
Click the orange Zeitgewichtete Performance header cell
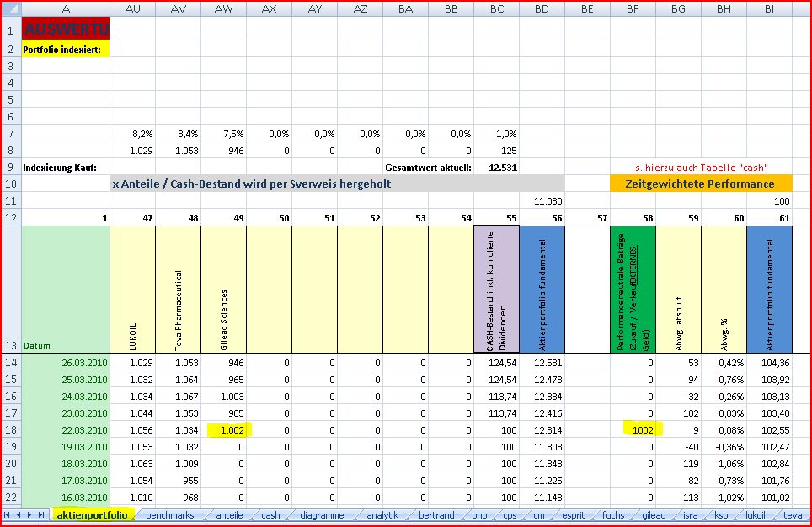701,184
